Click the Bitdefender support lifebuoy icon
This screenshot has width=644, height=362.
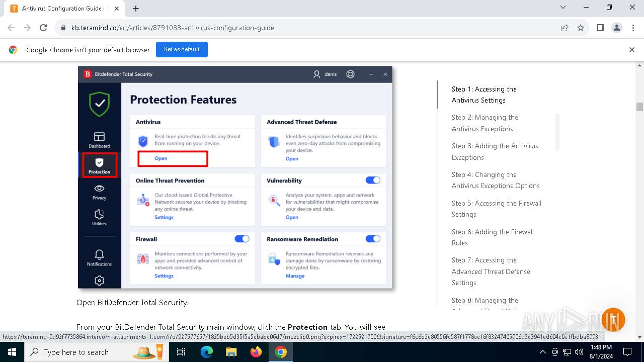pos(350,74)
